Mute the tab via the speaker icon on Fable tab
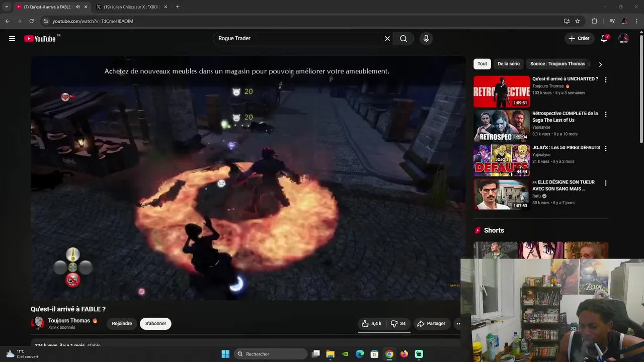 coord(77,7)
